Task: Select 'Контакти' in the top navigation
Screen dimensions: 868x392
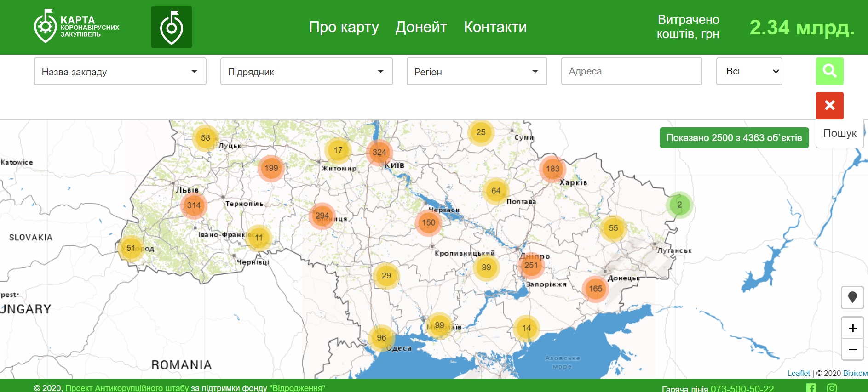Action: click(495, 27)
